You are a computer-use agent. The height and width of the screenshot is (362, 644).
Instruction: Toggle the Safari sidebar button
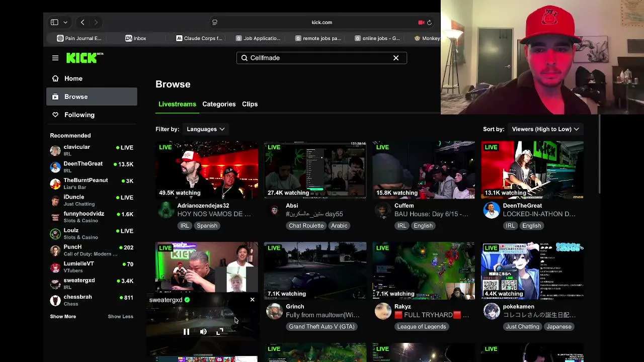(x=54, y=22)
